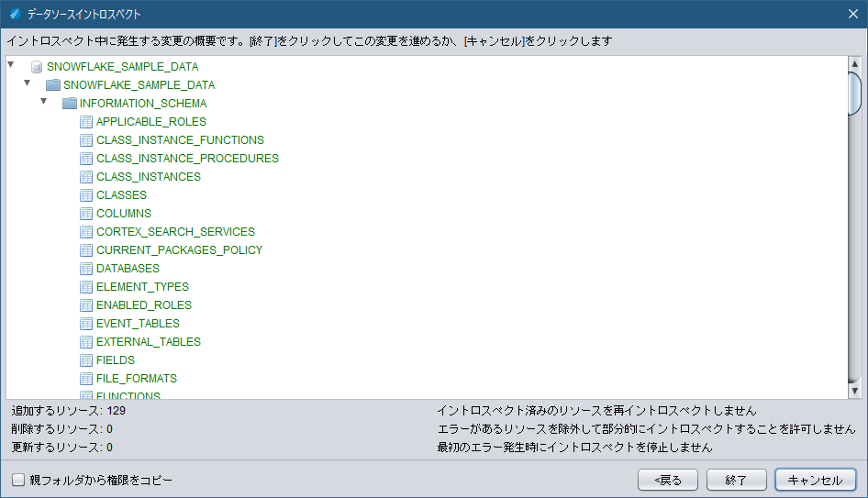Click the table icon for FILE_FORMATS
Image resolution: width=868 pixels, height=498 pixels.
86,379
